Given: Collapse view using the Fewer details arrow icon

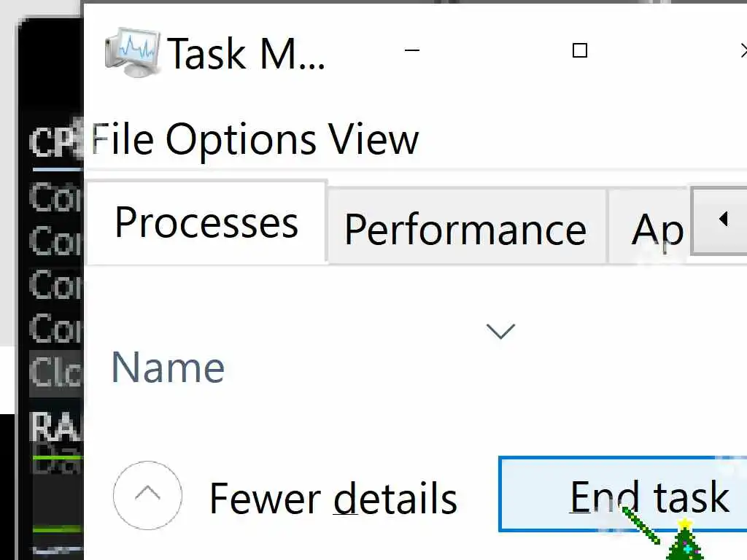Looking at the screenshot, I should [147, 495].
